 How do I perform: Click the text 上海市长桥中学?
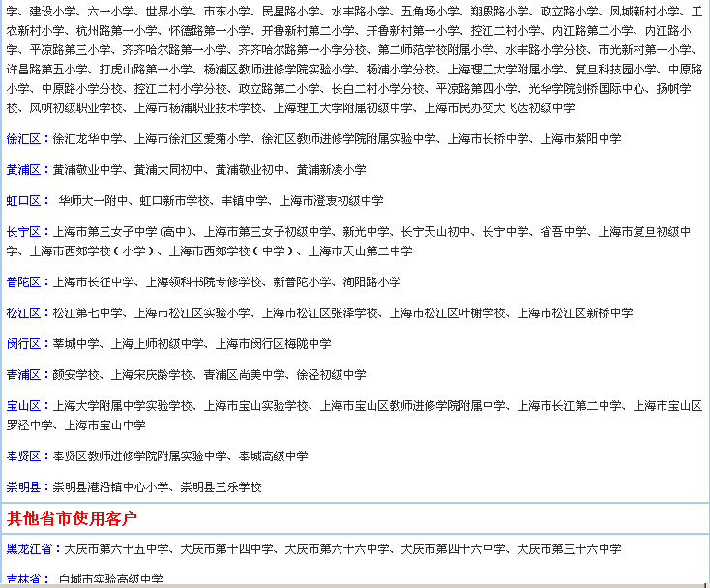click(488, 138)
